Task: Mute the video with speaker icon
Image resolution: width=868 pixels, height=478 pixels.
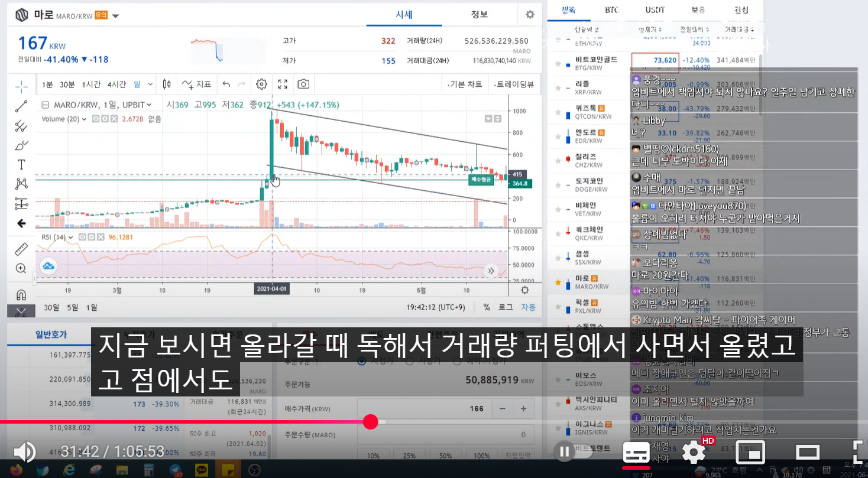Action: 24,453
